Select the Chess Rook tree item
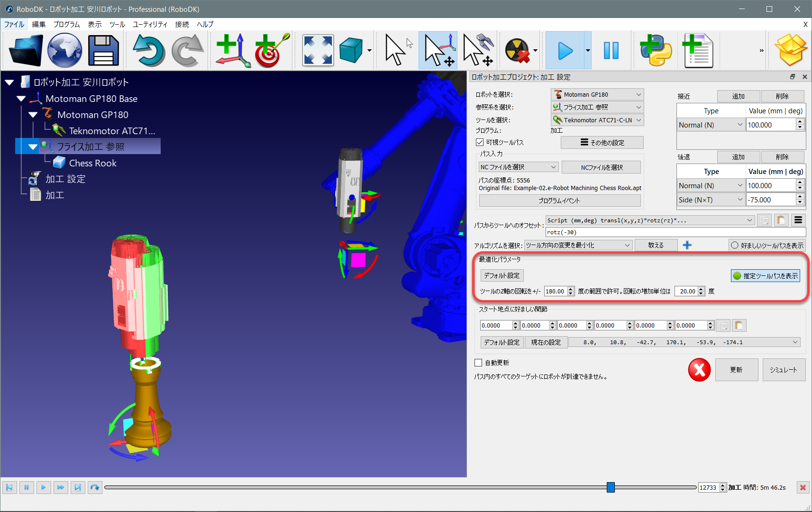The height and width of the screenshot is (512, 812). [92, 163]
